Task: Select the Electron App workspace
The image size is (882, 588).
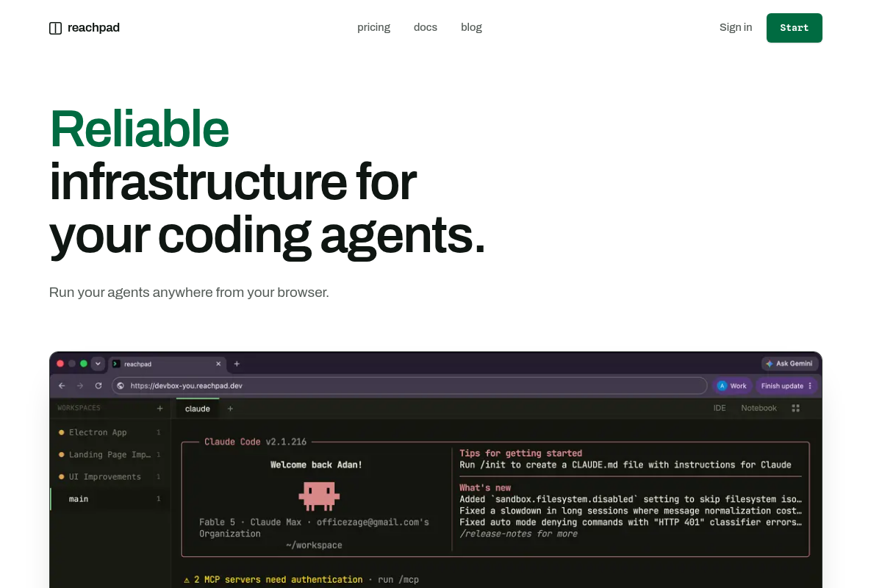Action: tap(110, 432)
